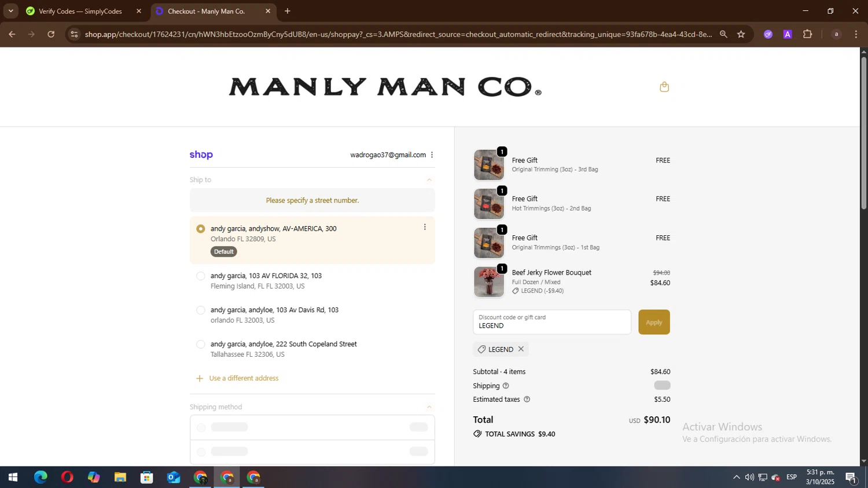Click the plus icon for different address

coord(200,379)
